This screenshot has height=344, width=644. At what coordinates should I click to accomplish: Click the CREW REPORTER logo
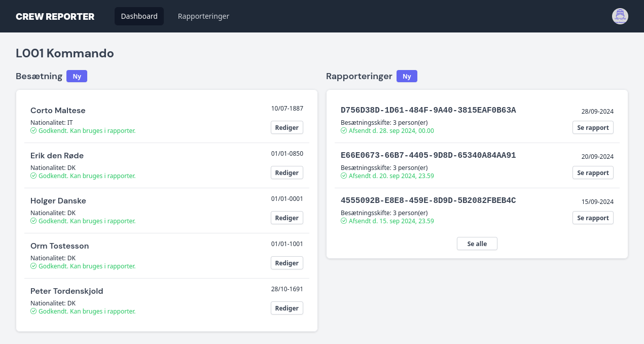[x=55, y=16]
